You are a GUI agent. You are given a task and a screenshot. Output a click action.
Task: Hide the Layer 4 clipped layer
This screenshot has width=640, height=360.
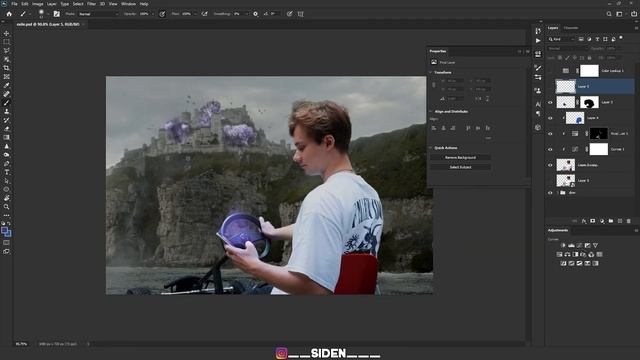(550, 118)
